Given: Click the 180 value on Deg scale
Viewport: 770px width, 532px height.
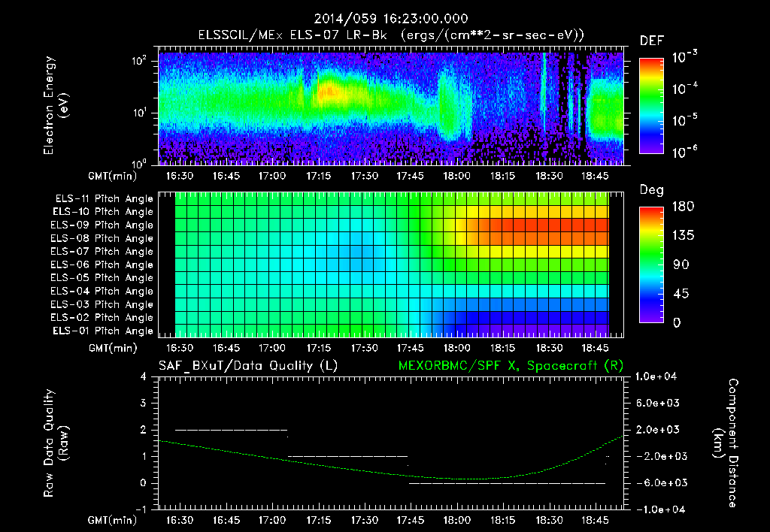Looking at the screenshot, I should [x=683, y=207].
